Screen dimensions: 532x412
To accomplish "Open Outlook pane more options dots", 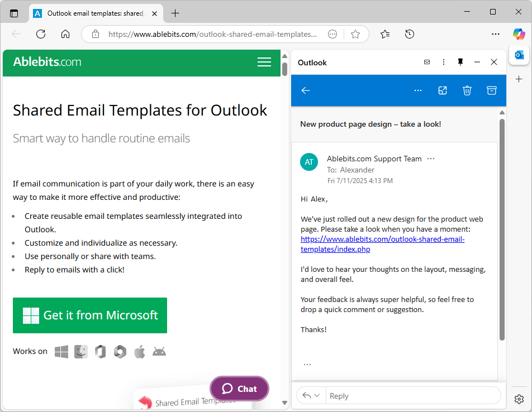I will [444, 62].
